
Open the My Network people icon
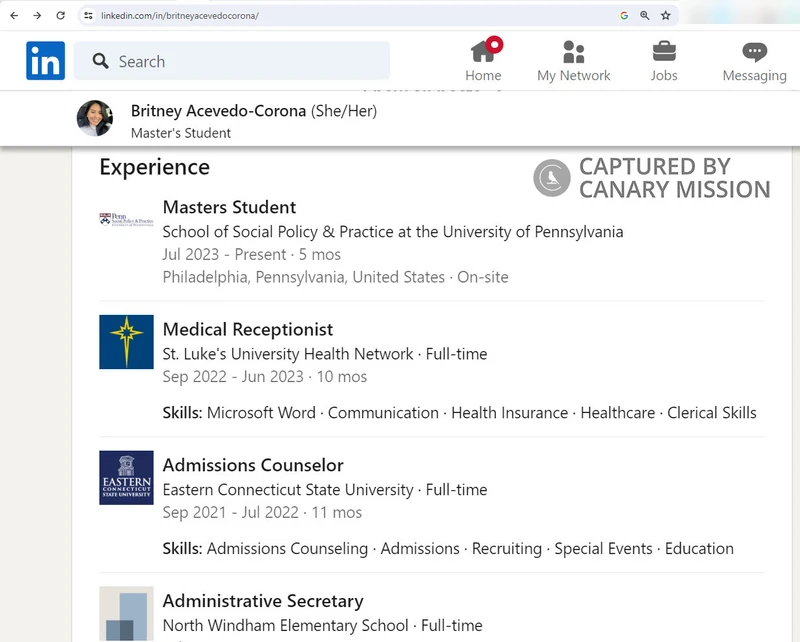pyautogui.click(x=573, y=51)
